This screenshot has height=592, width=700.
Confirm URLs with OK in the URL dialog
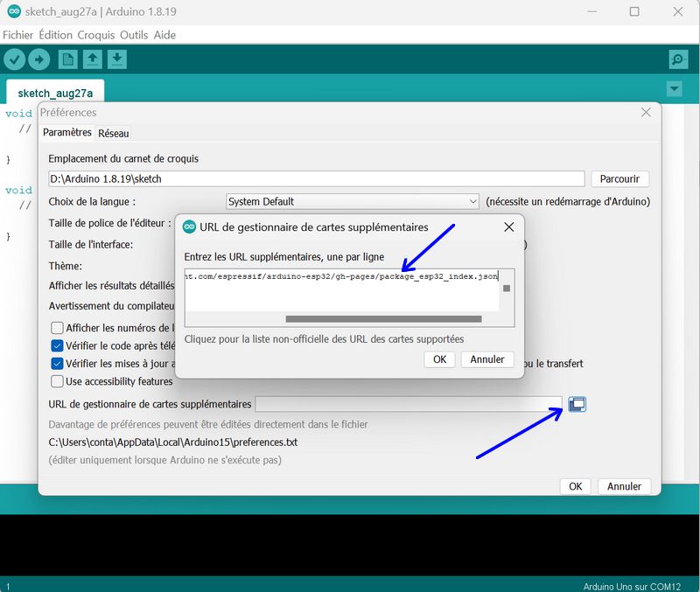click(x=440, y=359)
